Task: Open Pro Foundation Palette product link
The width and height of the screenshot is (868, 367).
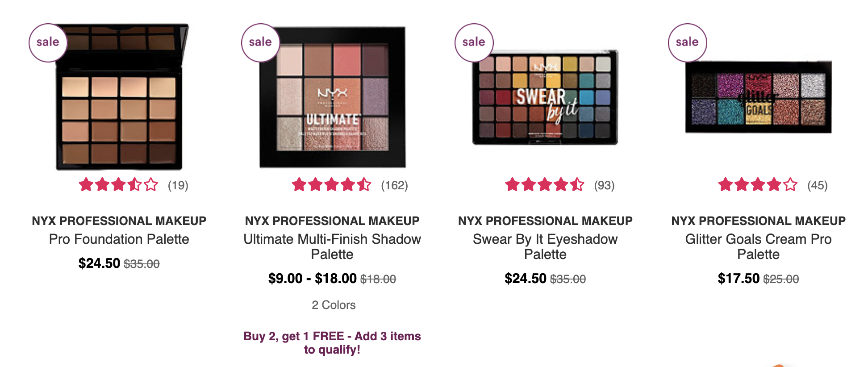Action: click(x=119, y=239)
